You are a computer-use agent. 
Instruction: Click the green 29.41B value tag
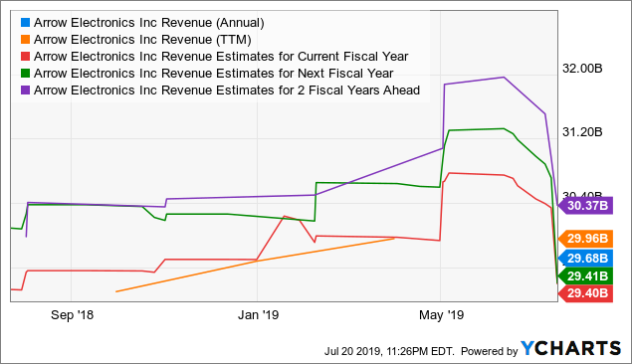(585, 276)
